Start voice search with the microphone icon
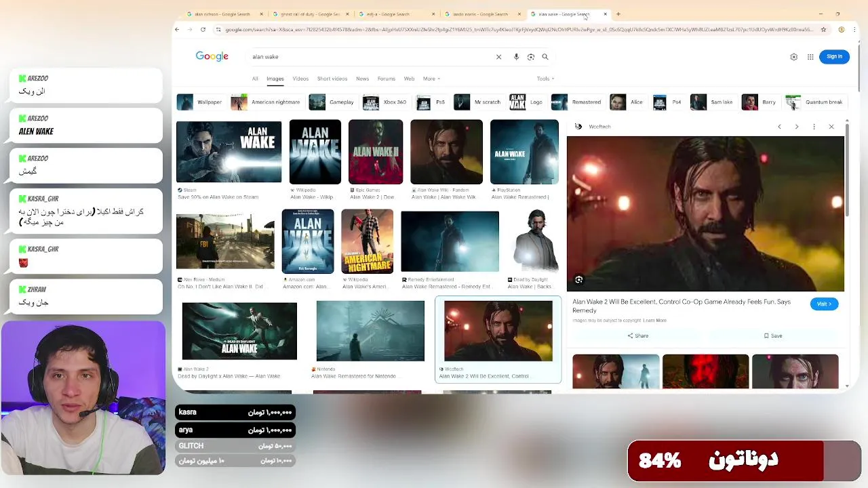 click(516, 57)
